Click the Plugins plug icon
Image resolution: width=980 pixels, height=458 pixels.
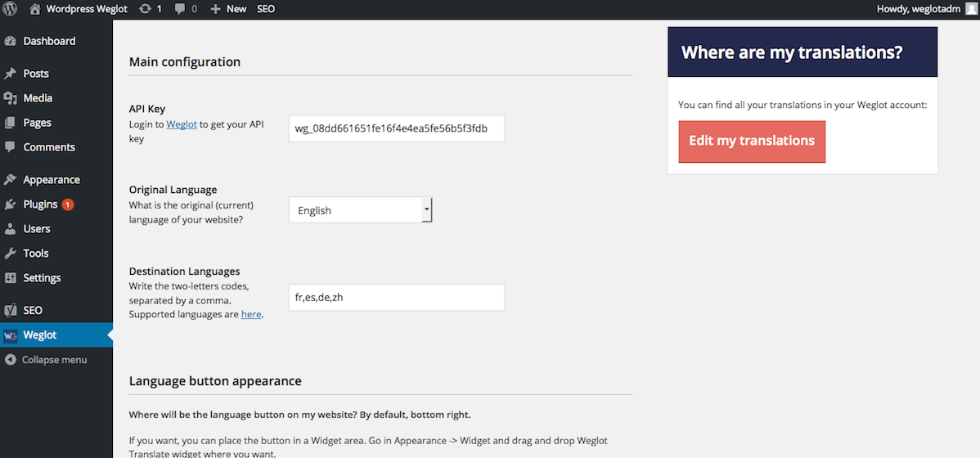tap(10, 204)
